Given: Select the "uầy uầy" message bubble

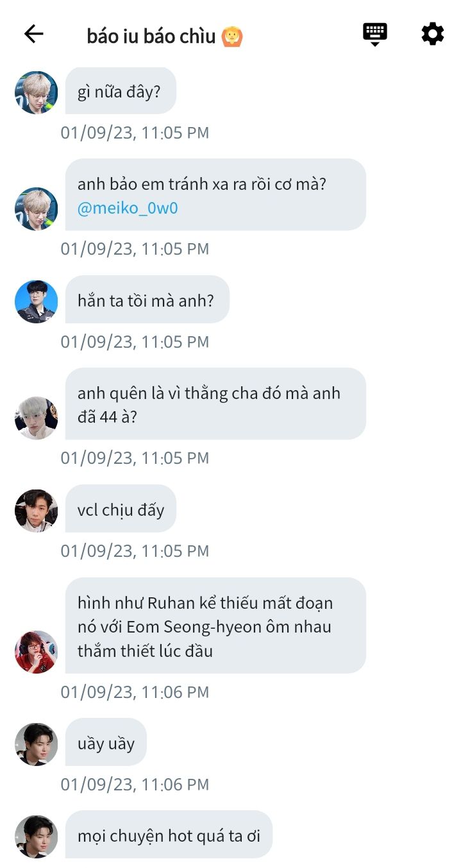Looking at the screenshot, I should 106,742.
